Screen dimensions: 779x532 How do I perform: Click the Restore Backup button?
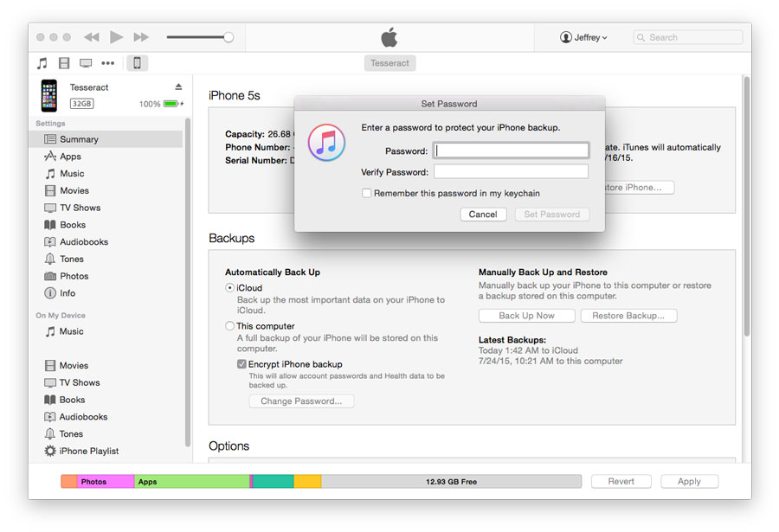(628, 316)
